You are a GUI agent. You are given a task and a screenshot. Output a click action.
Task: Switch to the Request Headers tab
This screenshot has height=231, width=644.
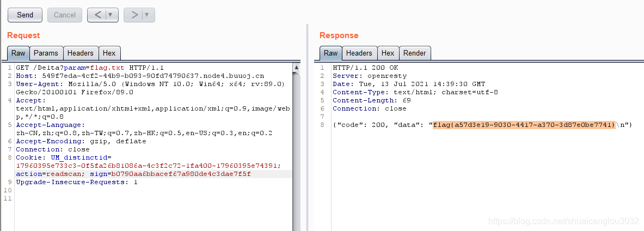81,53
